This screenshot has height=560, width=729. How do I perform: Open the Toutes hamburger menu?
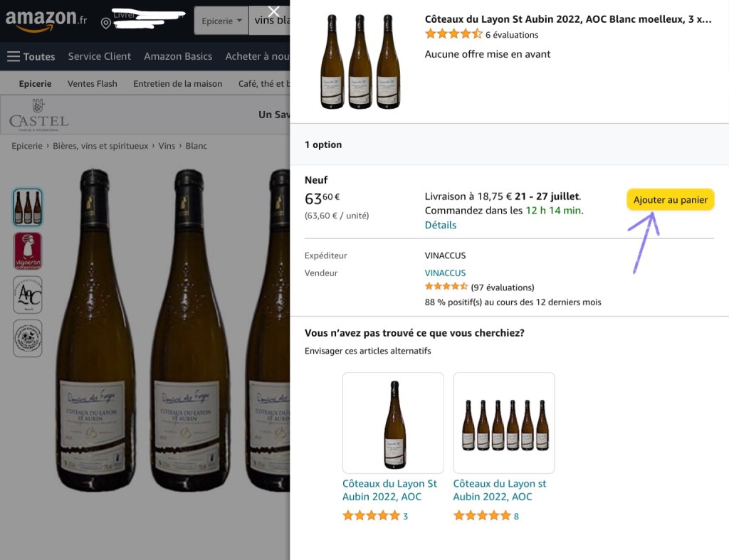[31, 56]
